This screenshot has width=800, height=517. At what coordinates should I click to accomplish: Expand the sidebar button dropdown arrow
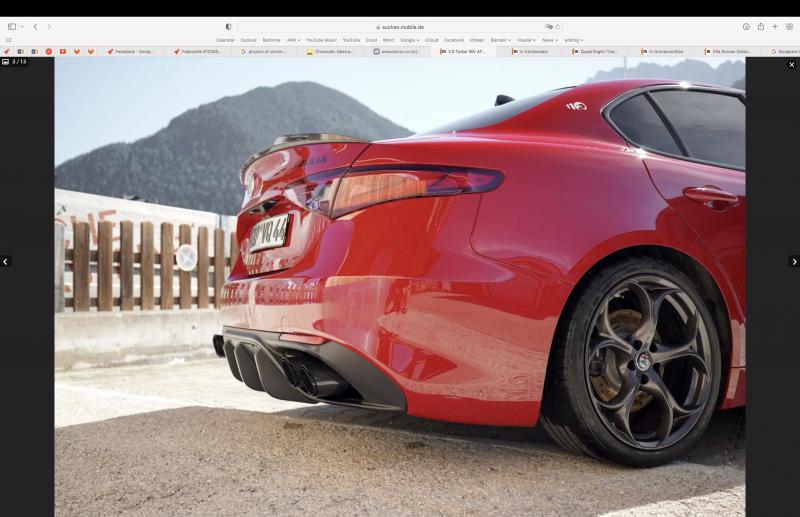(21, 27)
